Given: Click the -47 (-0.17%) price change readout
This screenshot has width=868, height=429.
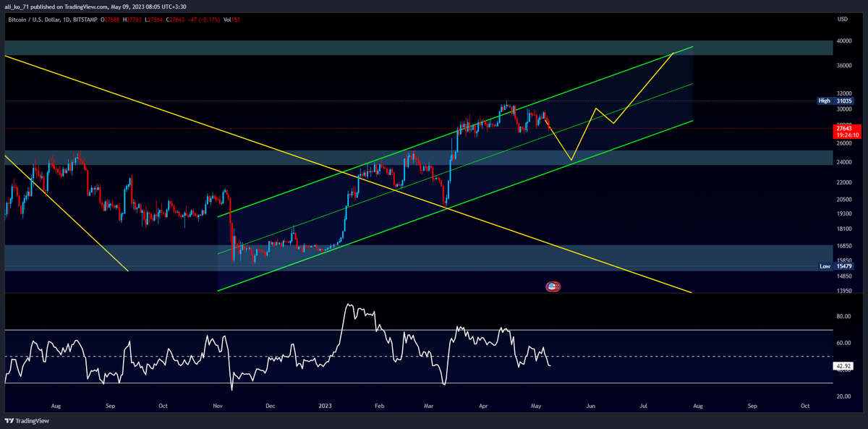Looking at the screenshot, I should pyautogui.click(x=208, y=19).
